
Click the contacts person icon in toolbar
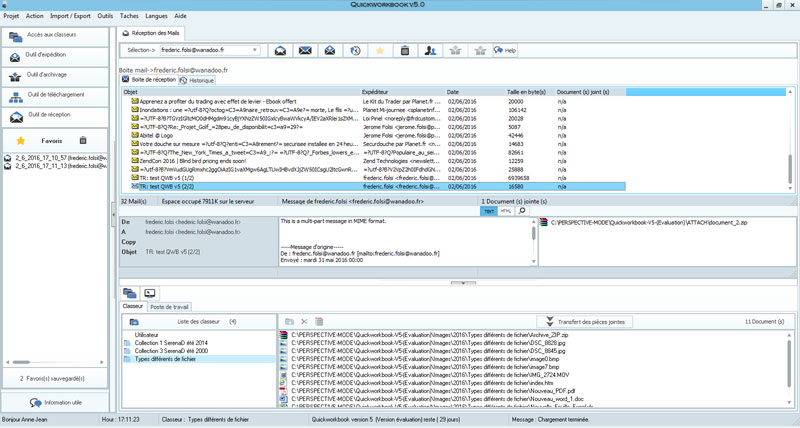pyautogui.click(x=430, y=51)
